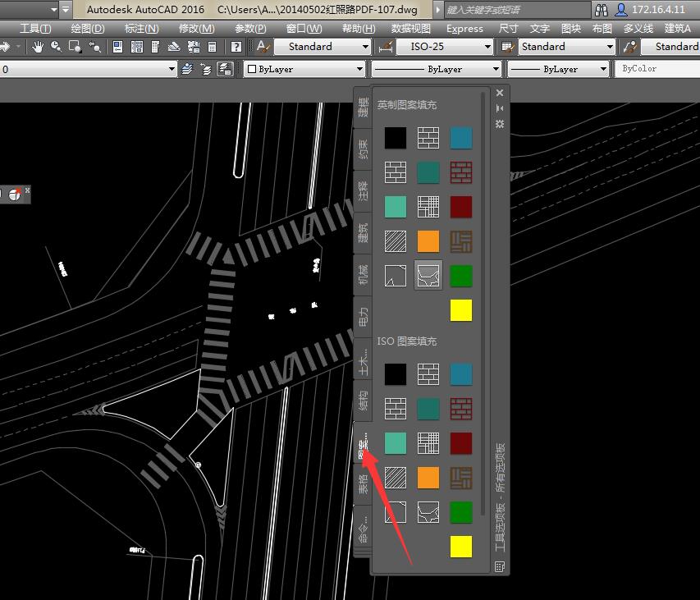Open the DesignCenter toolbar icon
700x600 pixels.
pyautogui.click(x=136, y=47)
